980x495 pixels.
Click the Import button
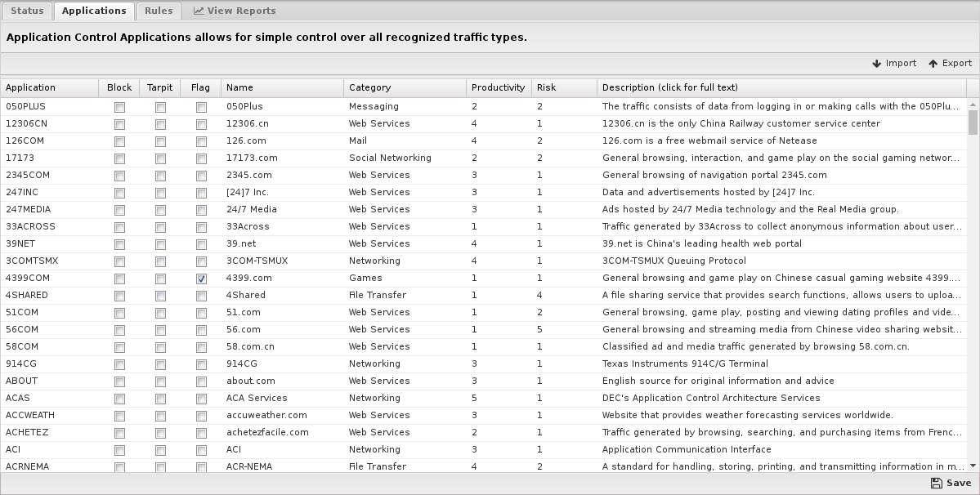893,63
